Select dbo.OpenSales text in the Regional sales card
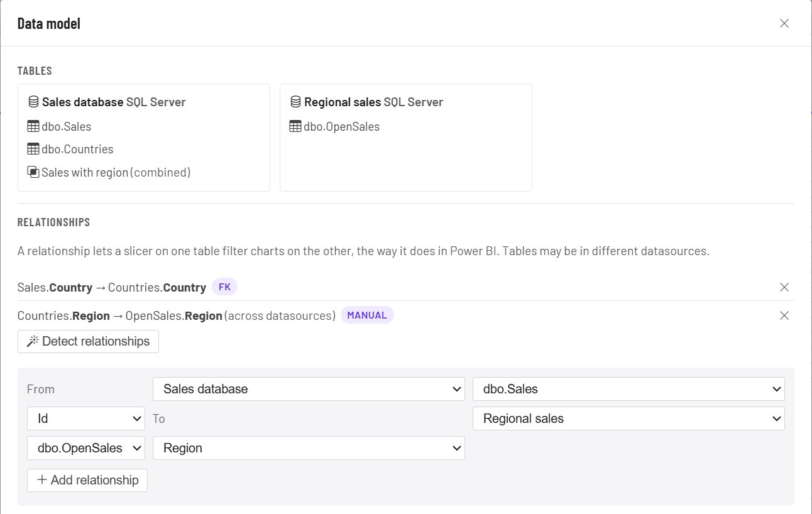This screenshot has height=514, width=812. pos(342,126)
